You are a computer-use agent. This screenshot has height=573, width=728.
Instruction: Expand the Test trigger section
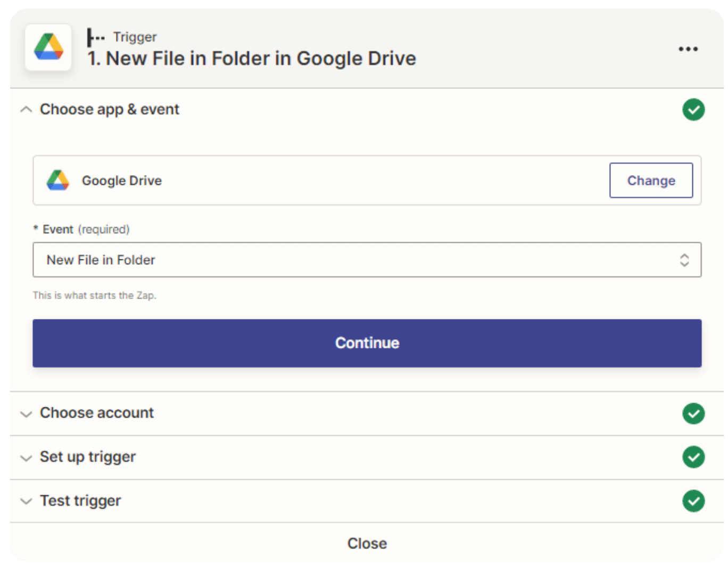point(26,502)
